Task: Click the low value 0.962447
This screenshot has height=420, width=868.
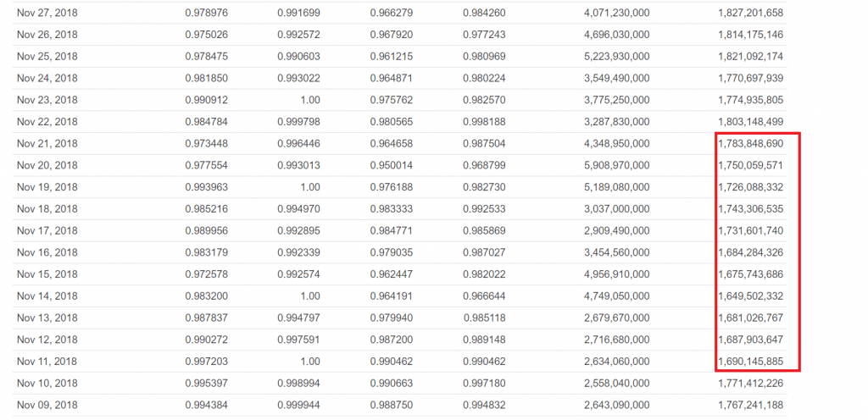Action: 392,274
